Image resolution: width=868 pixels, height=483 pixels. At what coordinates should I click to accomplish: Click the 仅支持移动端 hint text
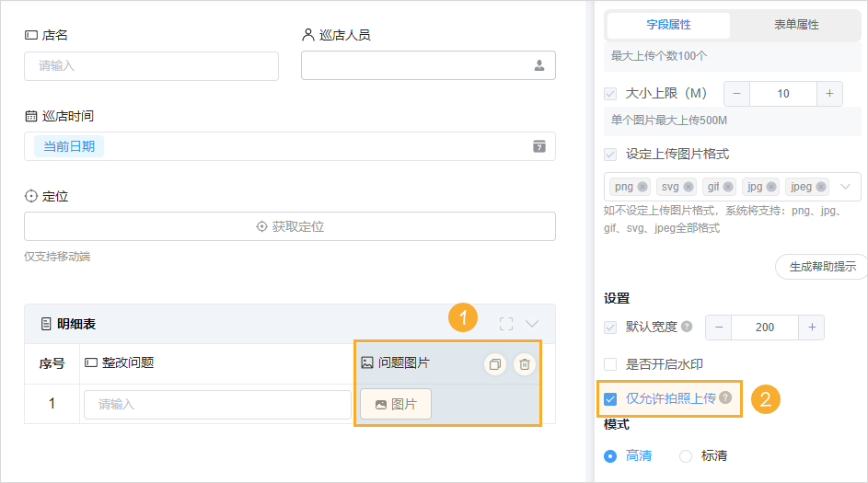click(57, 257)
